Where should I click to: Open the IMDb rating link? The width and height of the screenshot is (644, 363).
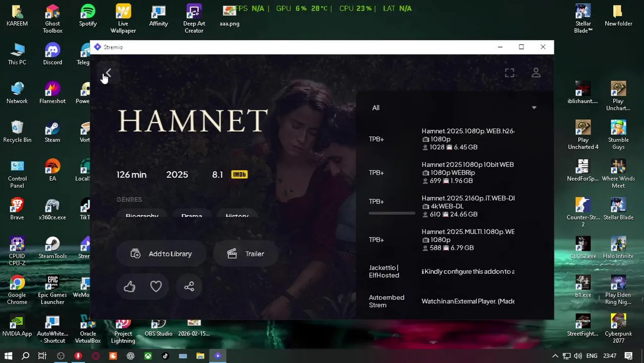click(x=230, y=174)
